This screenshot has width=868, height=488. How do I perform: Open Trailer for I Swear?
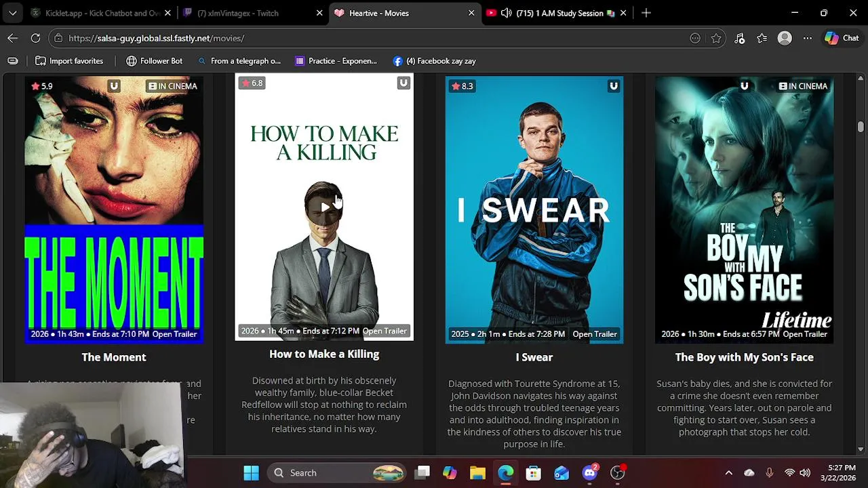click(595, 334)
